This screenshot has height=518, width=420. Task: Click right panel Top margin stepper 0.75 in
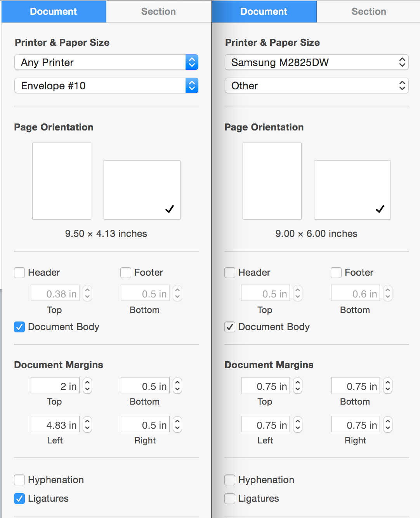pos(298,386)
